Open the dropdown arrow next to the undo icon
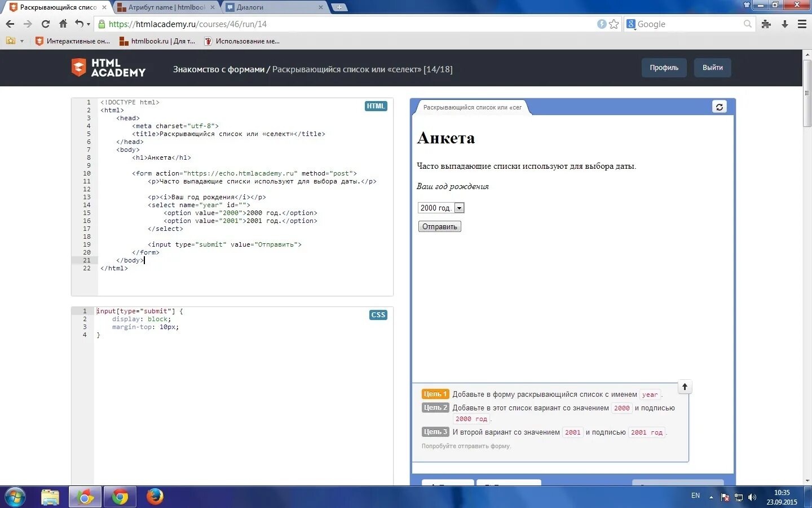This screenshot has width=812, height=508. pyautogui.click(x=89, y=24)
